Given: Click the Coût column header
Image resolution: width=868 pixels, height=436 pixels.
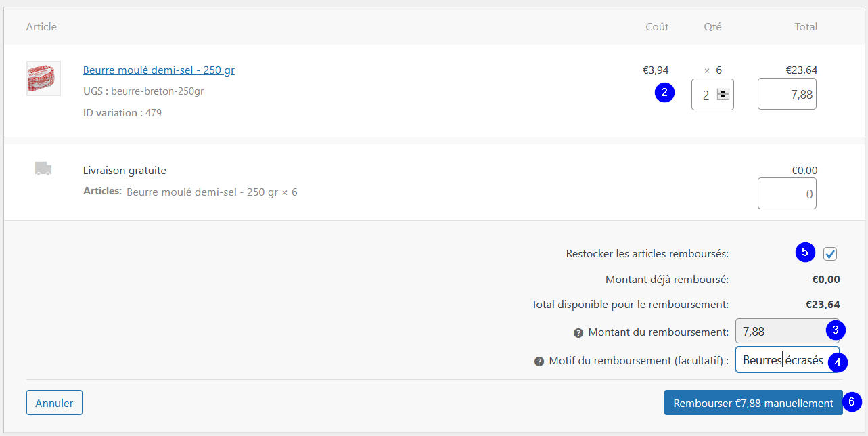Looking at the screenshot, I should click(657, 27).
